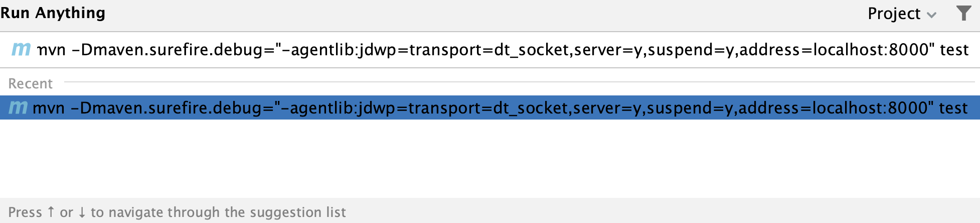Click the navigation hint text at the bottom
980x223 pixels.
pyautogui.click(x=177, y=212)
